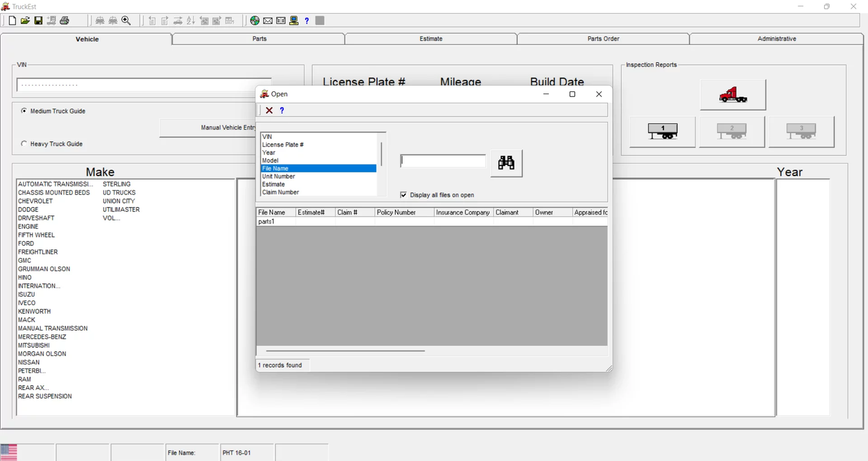Viewport: 868px width, 461px height.
Task: Switch to the Parts Order tab
Action: tap(603, 38)
